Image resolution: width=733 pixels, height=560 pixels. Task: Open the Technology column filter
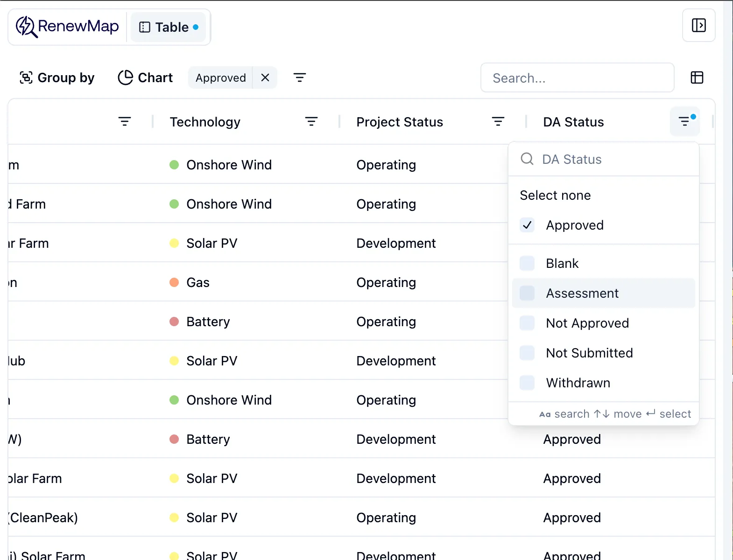[x=311, y=122]
